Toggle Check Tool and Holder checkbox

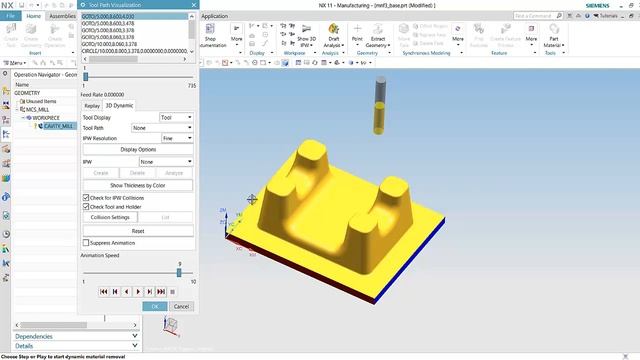tap(86, 207)
